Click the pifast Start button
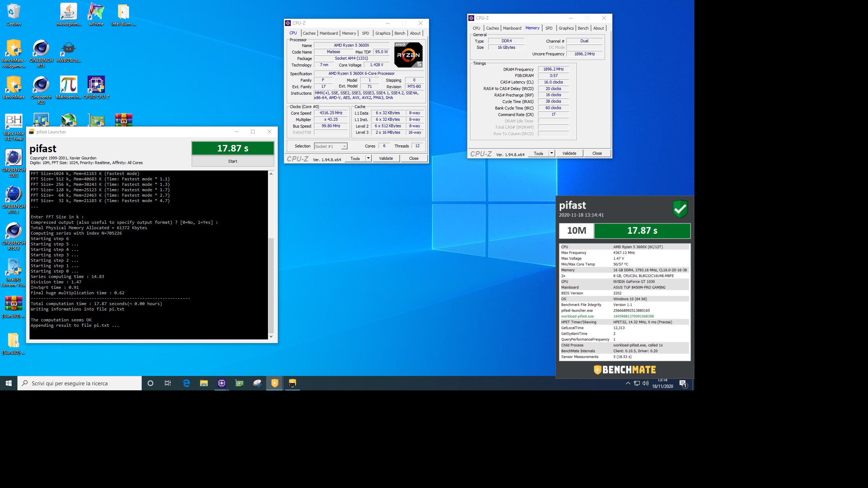868x488 pixels. pos(233,161)
